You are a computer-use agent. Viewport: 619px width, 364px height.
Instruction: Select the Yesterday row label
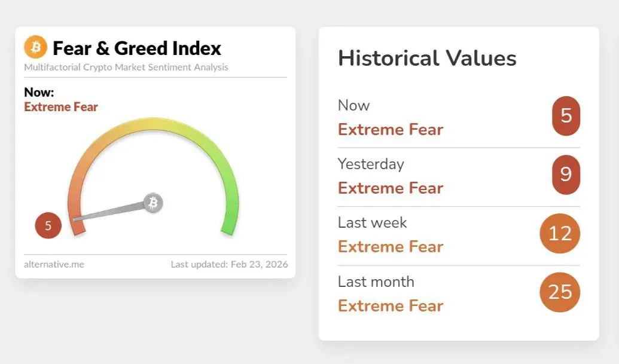[x=371, y=164]
